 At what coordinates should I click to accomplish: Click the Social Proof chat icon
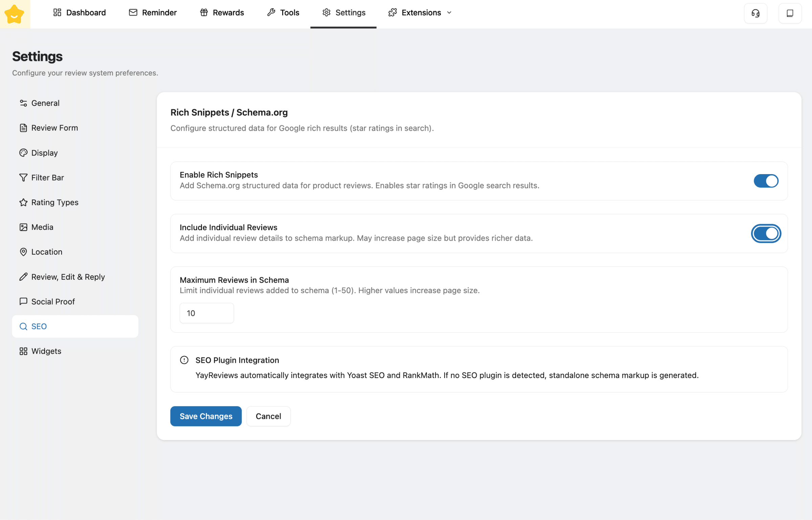[x=23, y=301]
